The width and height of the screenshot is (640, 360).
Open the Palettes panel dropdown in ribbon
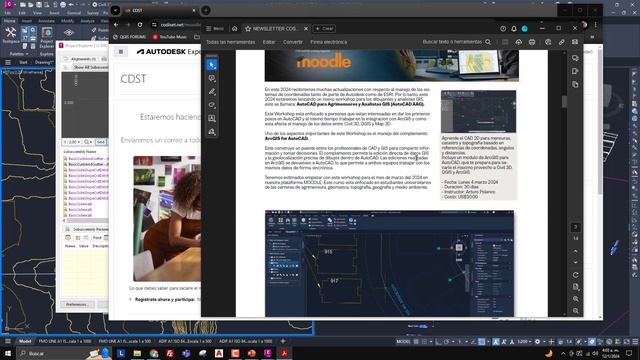click(19, 54)
